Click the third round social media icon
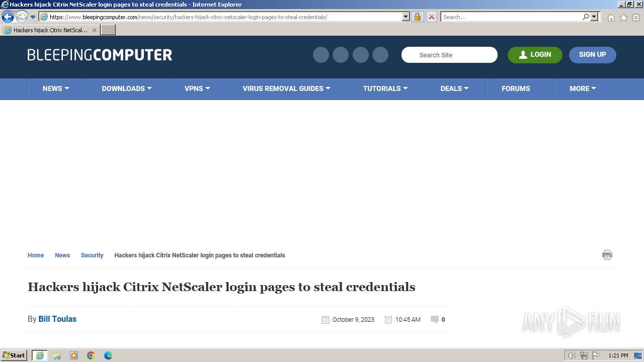This screenshot has height=362, width=644. 361,55
